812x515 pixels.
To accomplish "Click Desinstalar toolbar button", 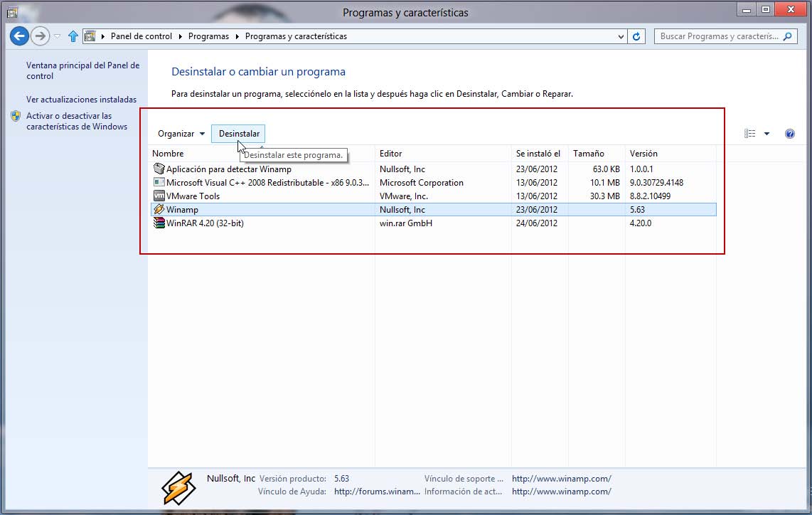I will coord(239,134).
